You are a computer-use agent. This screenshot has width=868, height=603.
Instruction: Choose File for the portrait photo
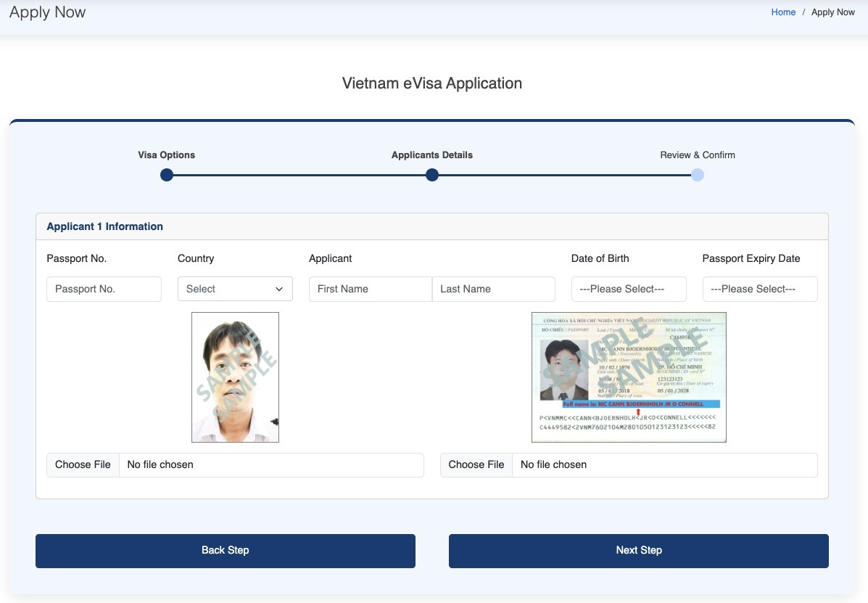[83, 464]
